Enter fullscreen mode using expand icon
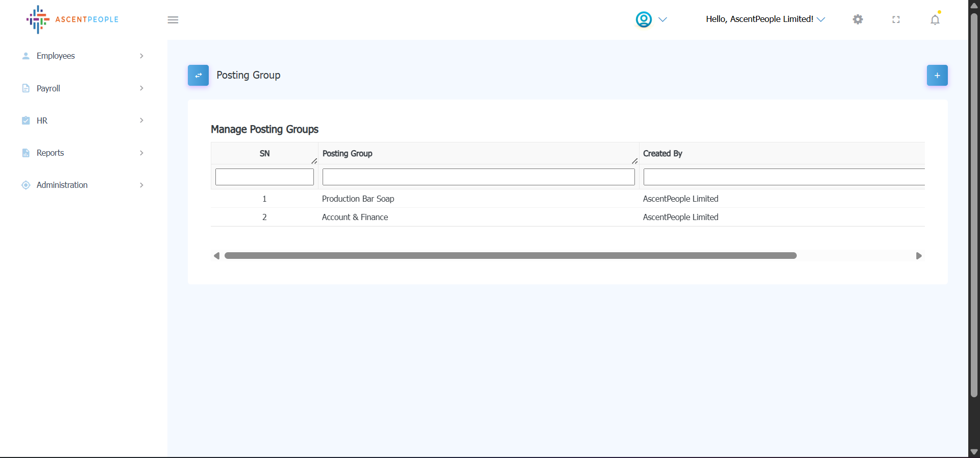This screenshot has width=980, height=458. [x=896, y=19]
